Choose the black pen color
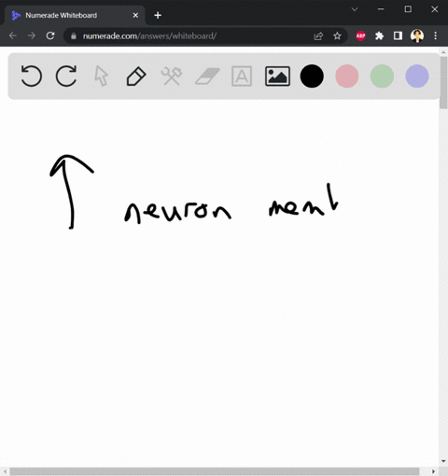448x476 pixels. 312,76
